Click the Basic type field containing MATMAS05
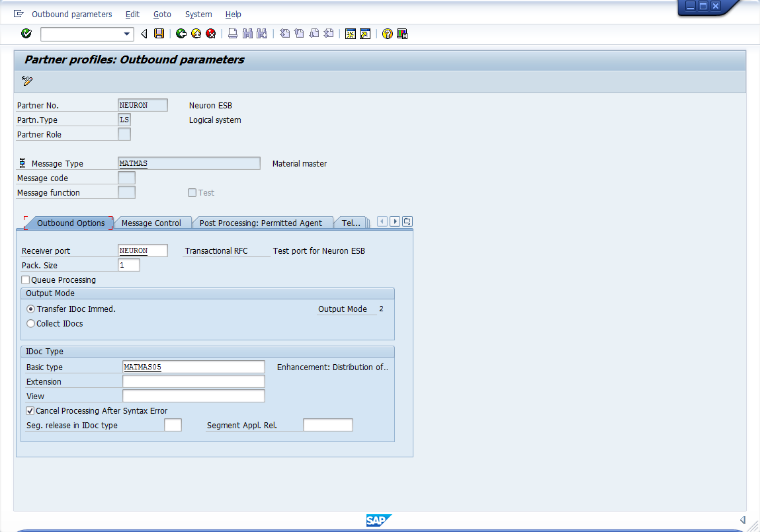 pos(193,367)
